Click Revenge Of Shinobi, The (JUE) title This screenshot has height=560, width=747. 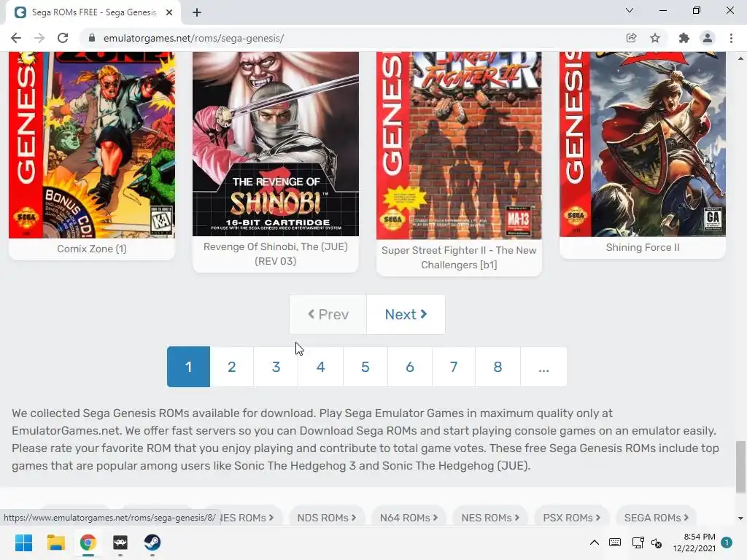(x=275, y=254)
